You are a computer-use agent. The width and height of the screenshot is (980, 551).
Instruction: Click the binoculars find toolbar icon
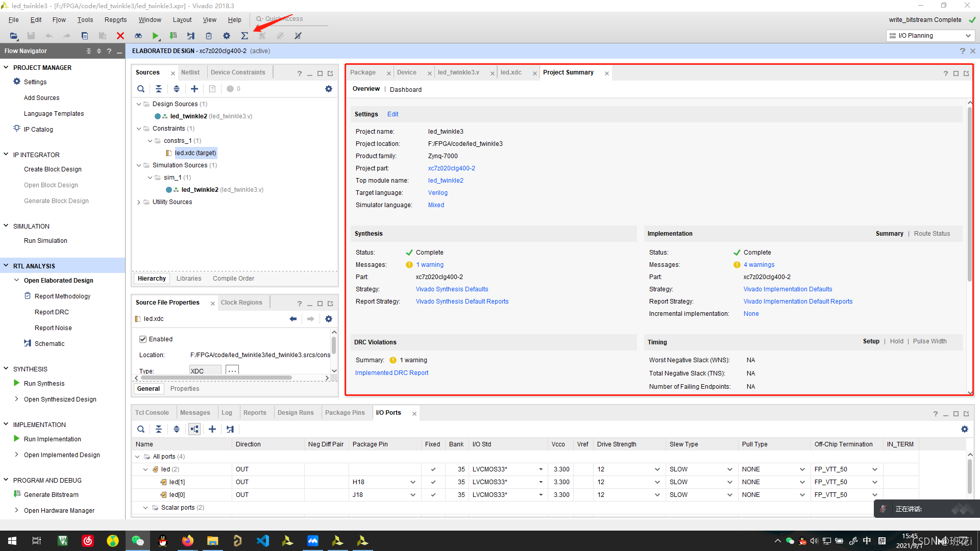click(x=138, y=36)
